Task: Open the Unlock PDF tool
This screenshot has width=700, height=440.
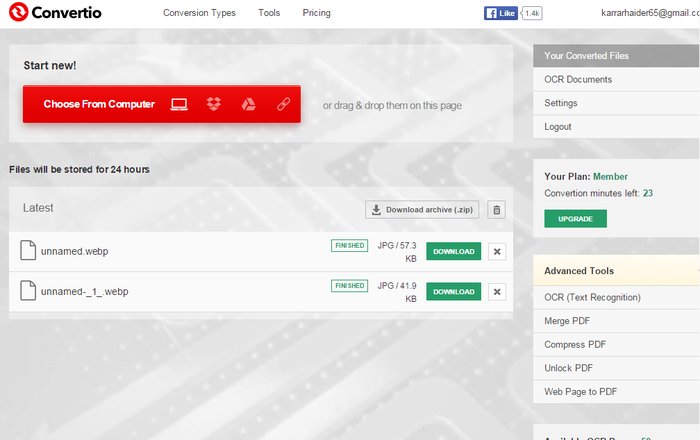Action: (616, 368)
